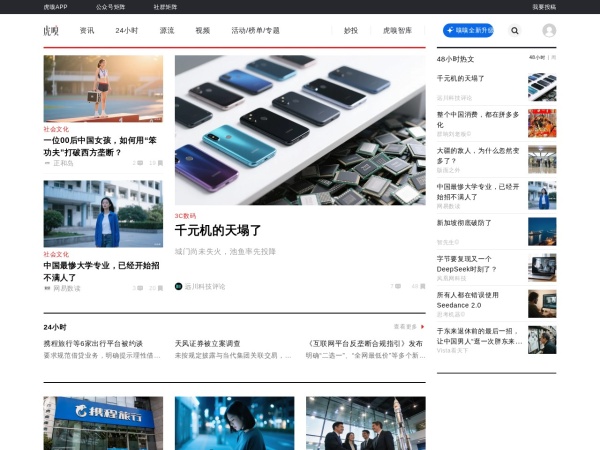This screenshot has height=450, width=600.
Task: Select the 24小时 navigation tab
Action: [127, 31]
